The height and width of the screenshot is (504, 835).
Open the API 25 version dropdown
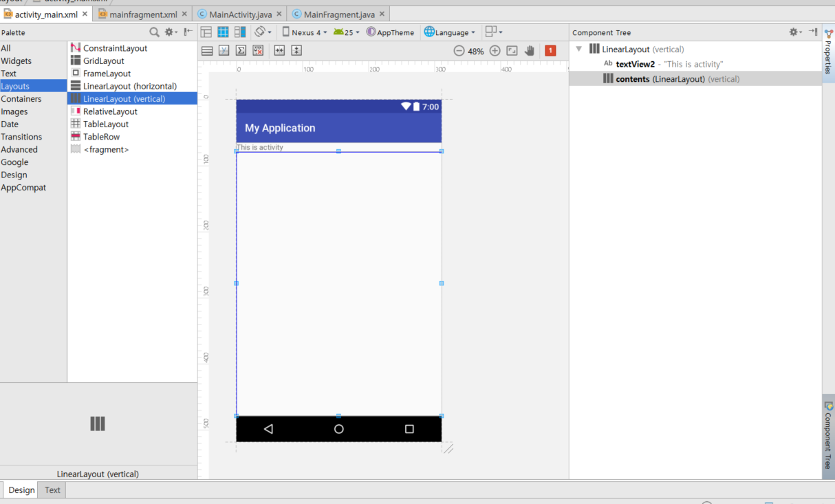point(347,32)
